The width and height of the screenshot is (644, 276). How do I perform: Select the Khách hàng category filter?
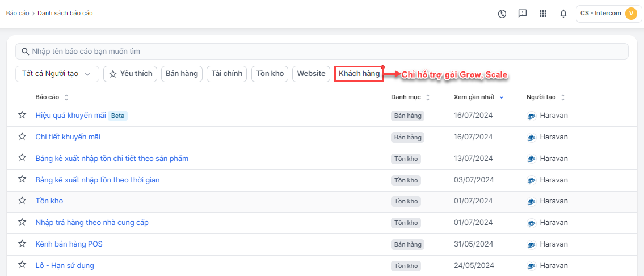click(x=359, y=74)
